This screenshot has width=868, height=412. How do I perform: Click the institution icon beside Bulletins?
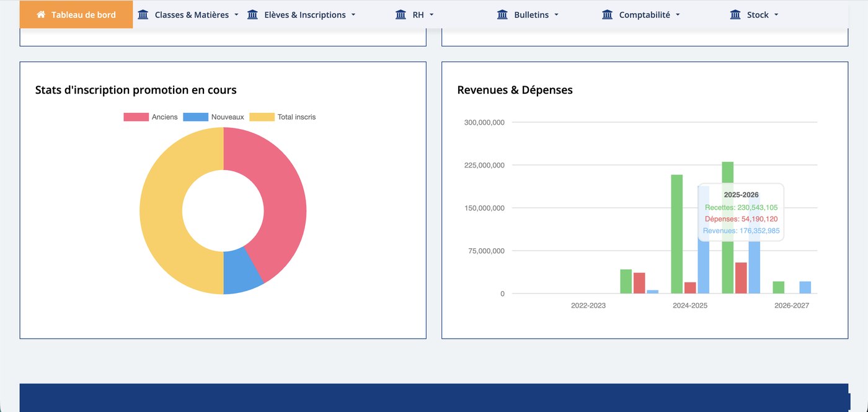point(502,14)
